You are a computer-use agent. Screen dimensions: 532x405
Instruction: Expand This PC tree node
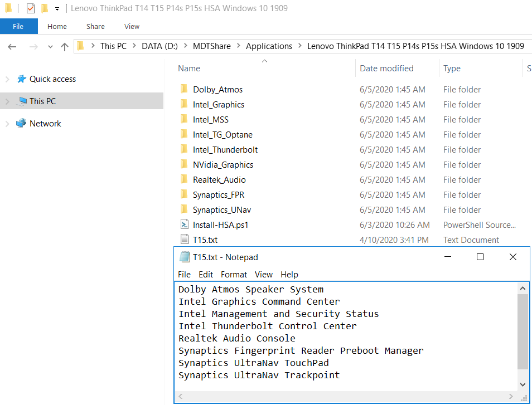pos(7,101)
